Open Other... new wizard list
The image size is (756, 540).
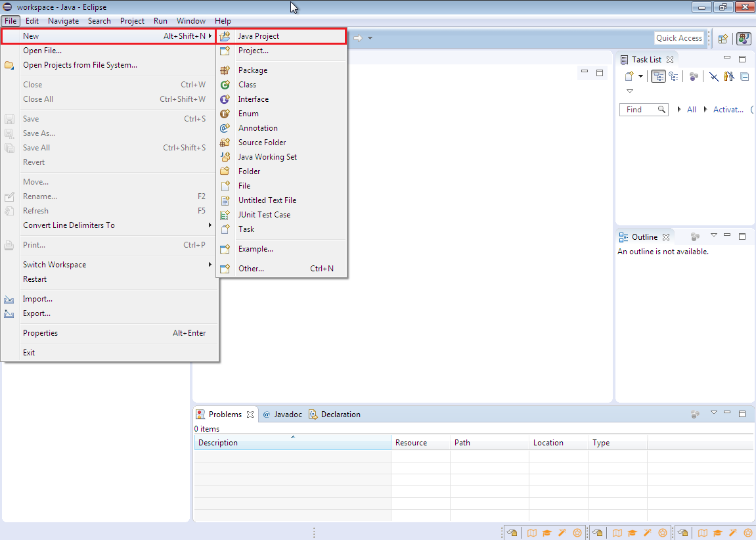pos(282,269)
